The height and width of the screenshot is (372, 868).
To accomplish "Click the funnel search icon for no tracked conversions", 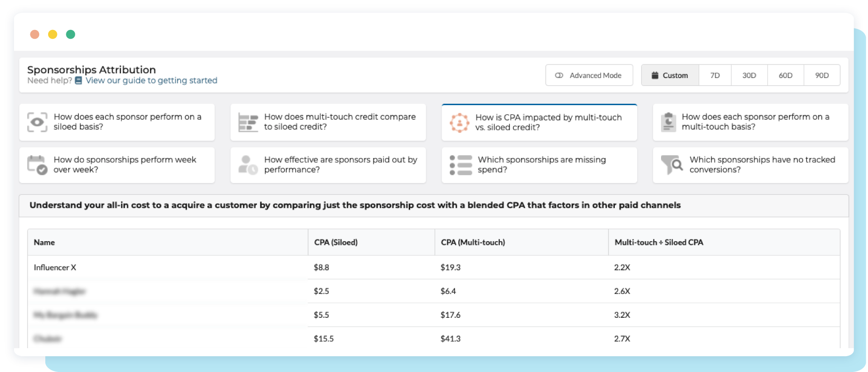I will tap(672, 165).
